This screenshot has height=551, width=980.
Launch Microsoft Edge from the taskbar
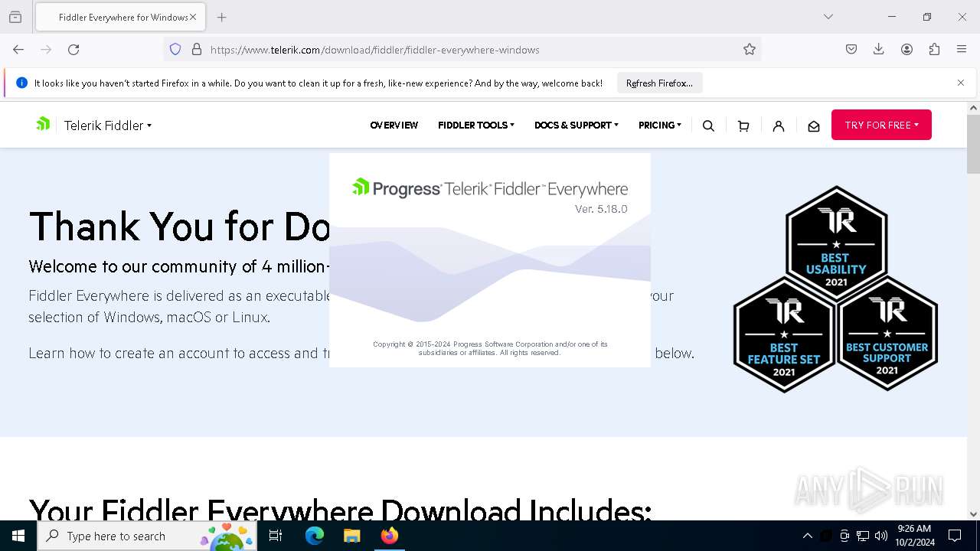[315, 536]
